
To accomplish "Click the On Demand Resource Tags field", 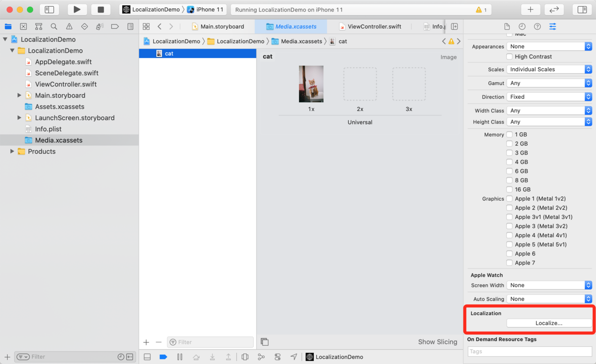I will point(530,352).
